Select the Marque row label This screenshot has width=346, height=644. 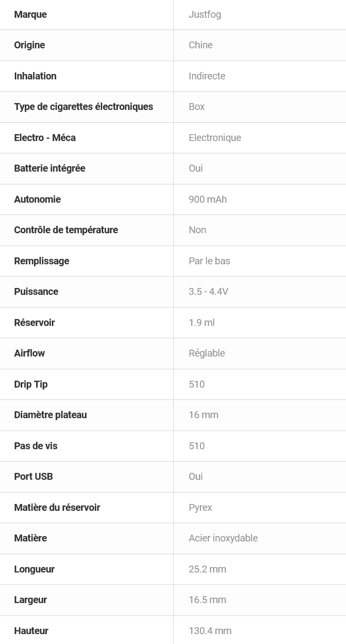coord(31,14)
